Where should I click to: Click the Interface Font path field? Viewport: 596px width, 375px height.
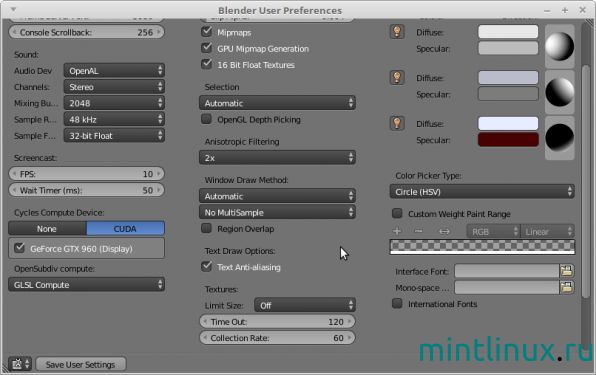click(x=507, y=271)
